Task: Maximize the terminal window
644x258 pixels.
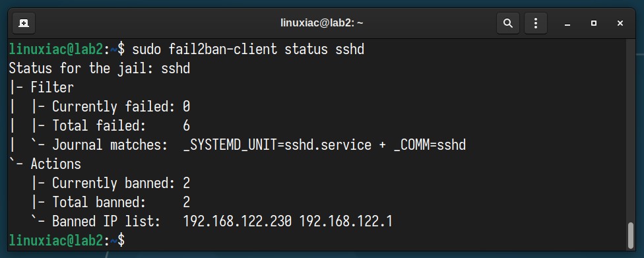Action: (594, 23)
